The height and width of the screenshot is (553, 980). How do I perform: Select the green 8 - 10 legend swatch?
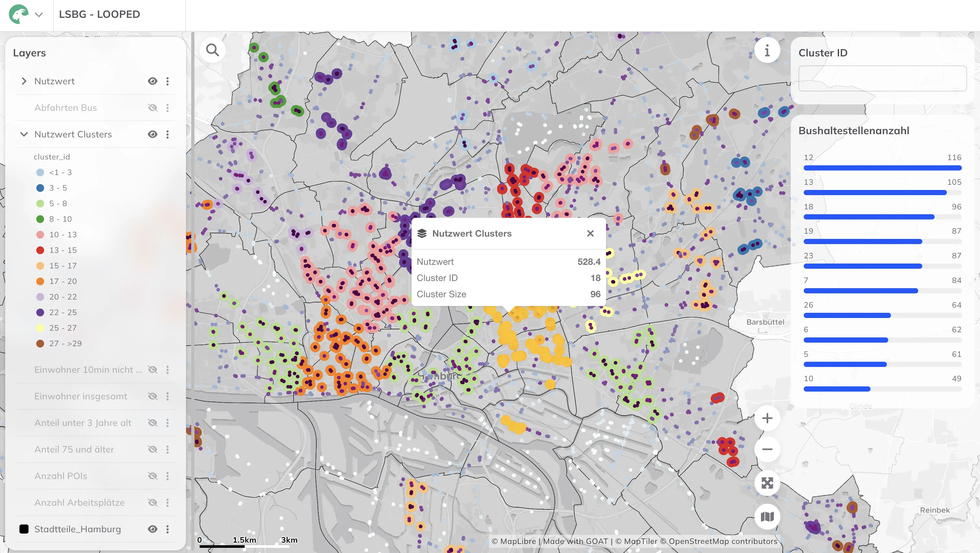pos(40,219)
